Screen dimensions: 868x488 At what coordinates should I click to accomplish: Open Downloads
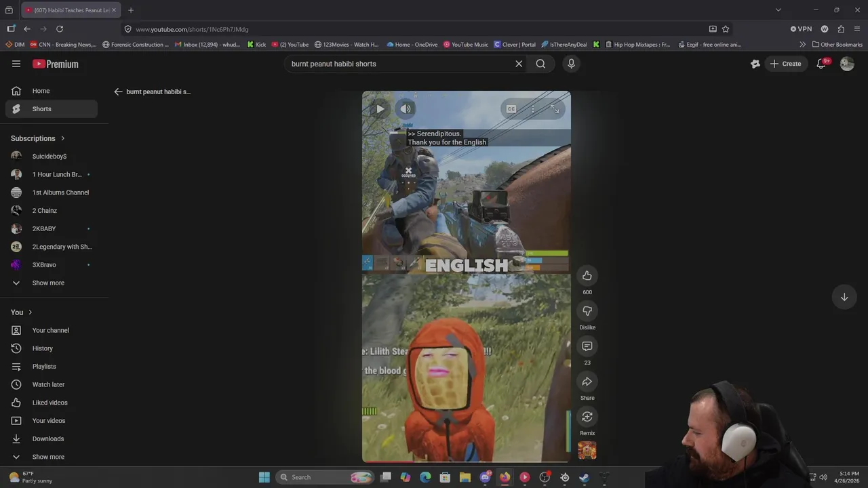(52, 439)
